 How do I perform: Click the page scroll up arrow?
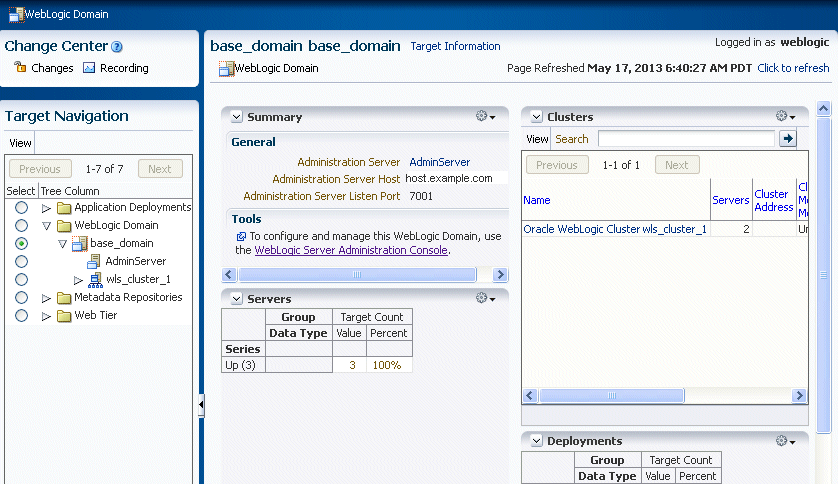tap(824, 109)
